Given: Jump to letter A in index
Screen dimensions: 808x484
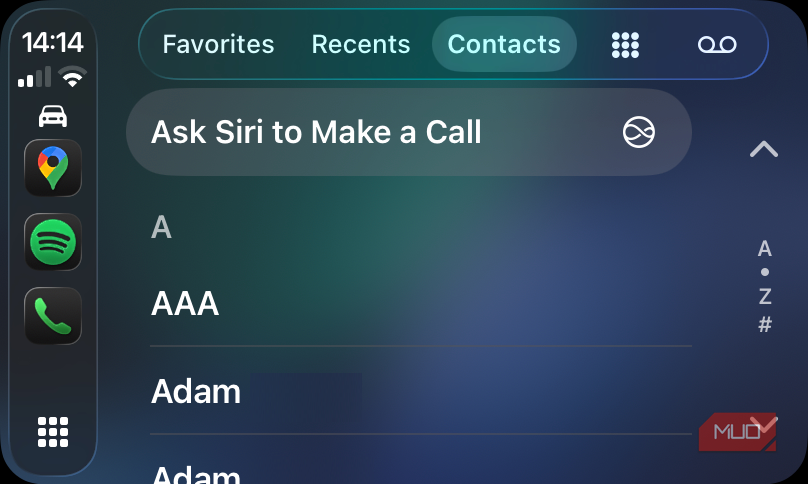Looking at the screenshot, I should pos(765,249).
